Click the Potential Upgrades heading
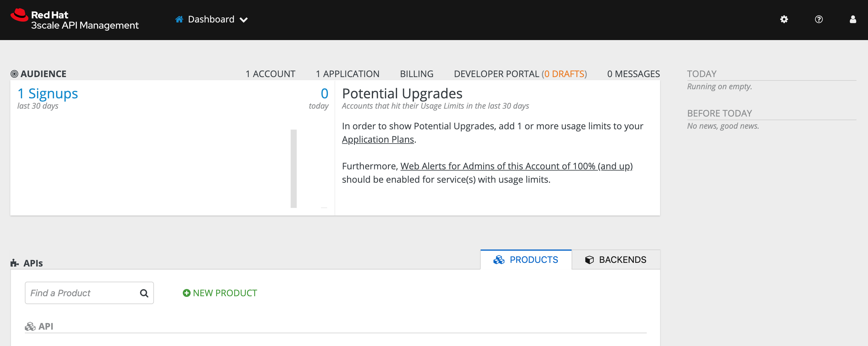The width and height of the screenshot is (868, 346). 402,93
